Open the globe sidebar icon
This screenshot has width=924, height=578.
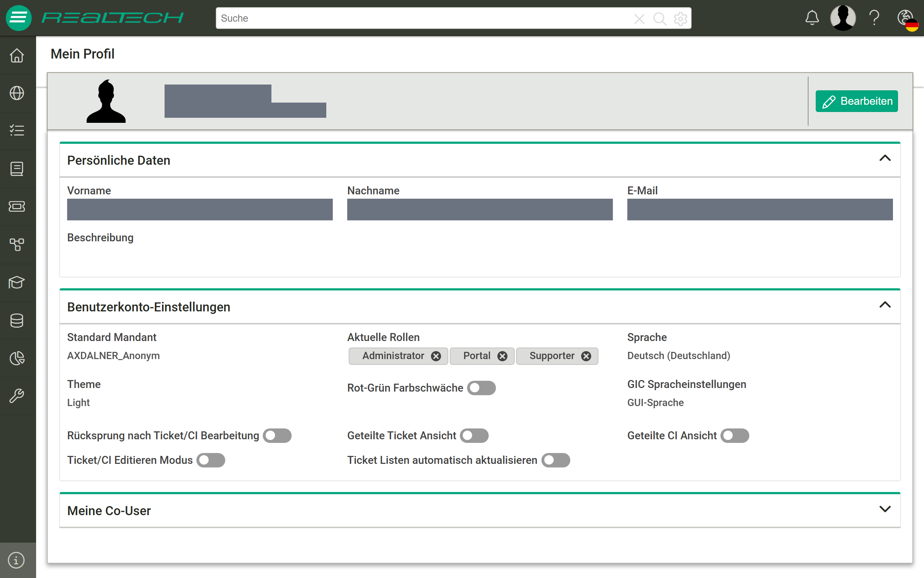tap(17, 93)
